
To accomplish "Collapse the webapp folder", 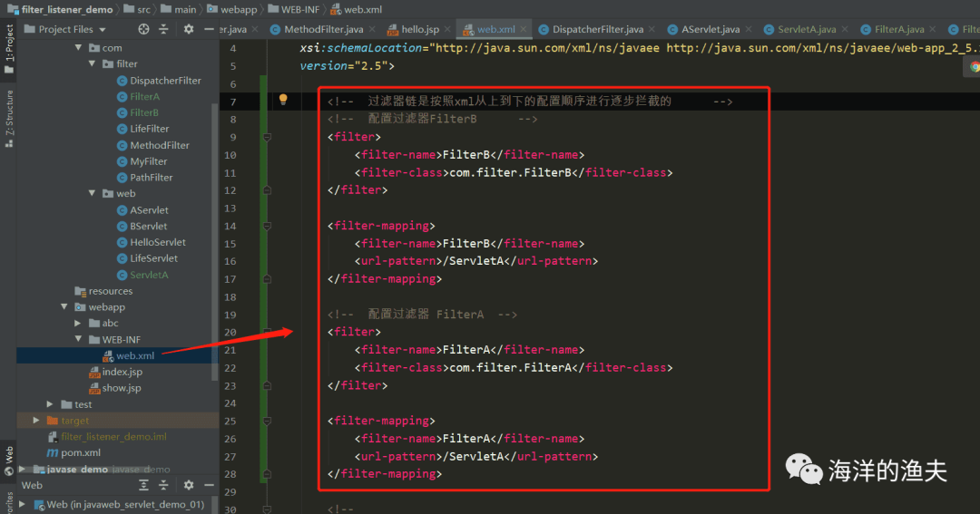I will [x=64, y=306].
